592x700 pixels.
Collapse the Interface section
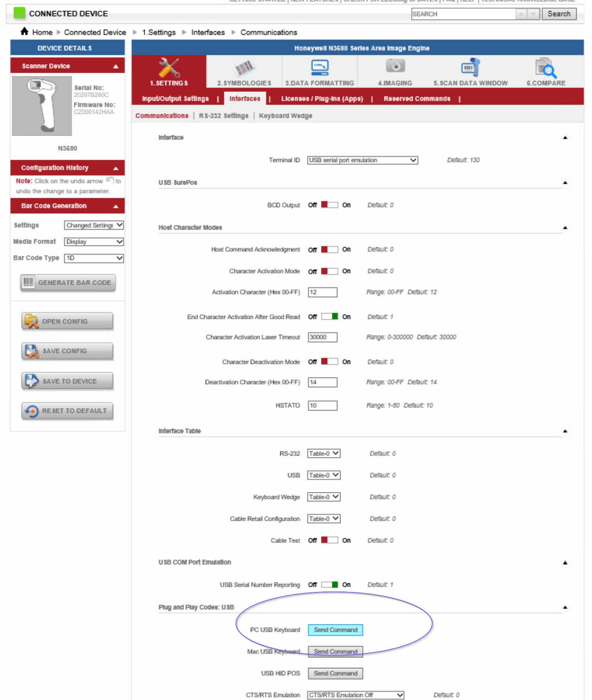click(x=565, y=138)
